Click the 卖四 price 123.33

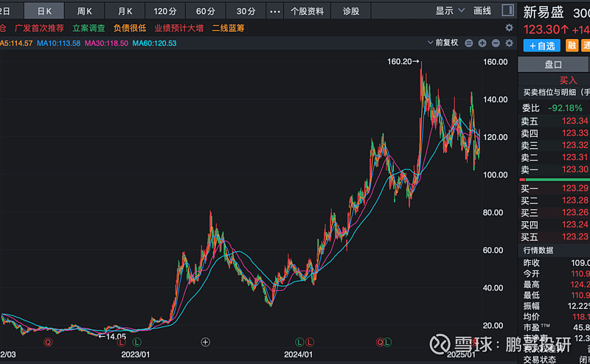click(x=575, y=133)
